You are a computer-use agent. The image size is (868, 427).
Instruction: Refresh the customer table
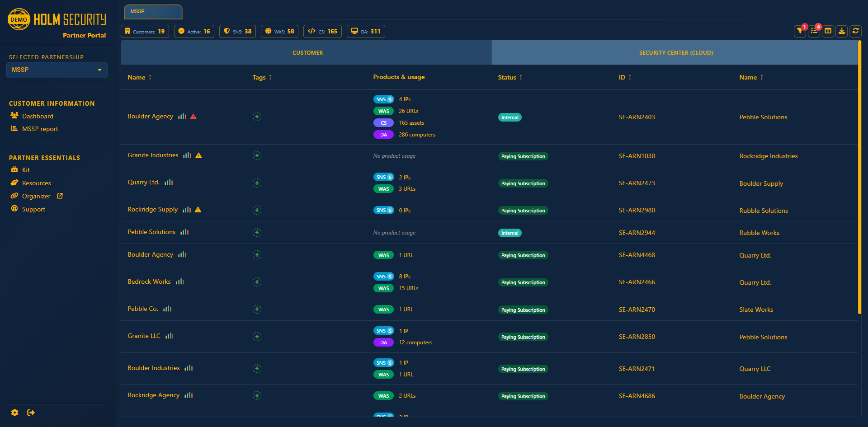click(x=856, y=31)
